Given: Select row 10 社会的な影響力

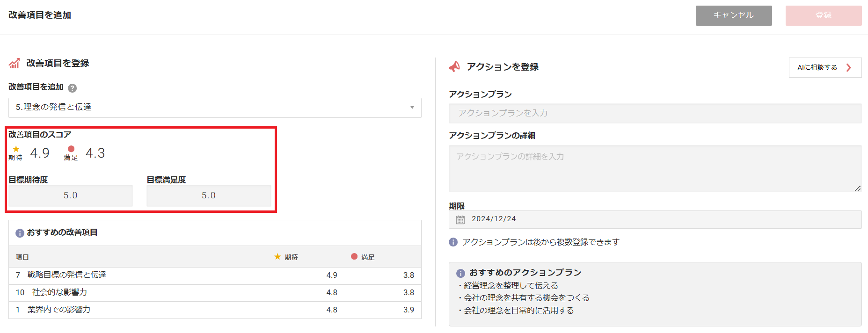Looking at the screenshot, I should click(215, 293).
